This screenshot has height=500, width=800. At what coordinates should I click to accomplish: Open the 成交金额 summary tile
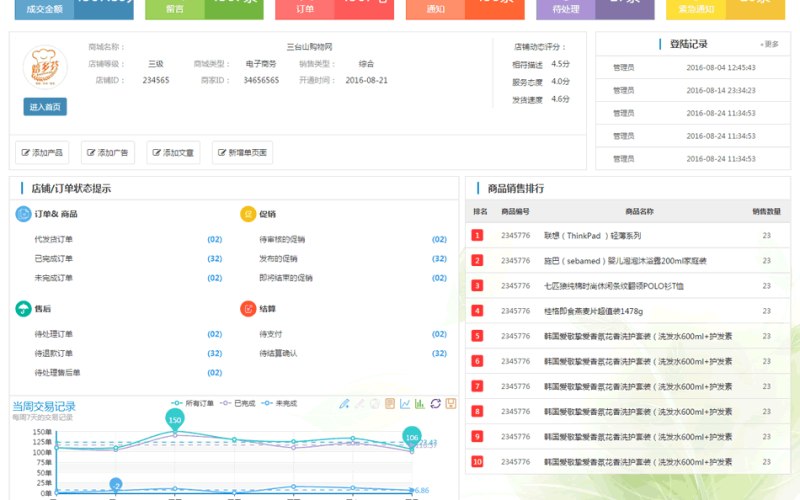[x=74, y=9]
